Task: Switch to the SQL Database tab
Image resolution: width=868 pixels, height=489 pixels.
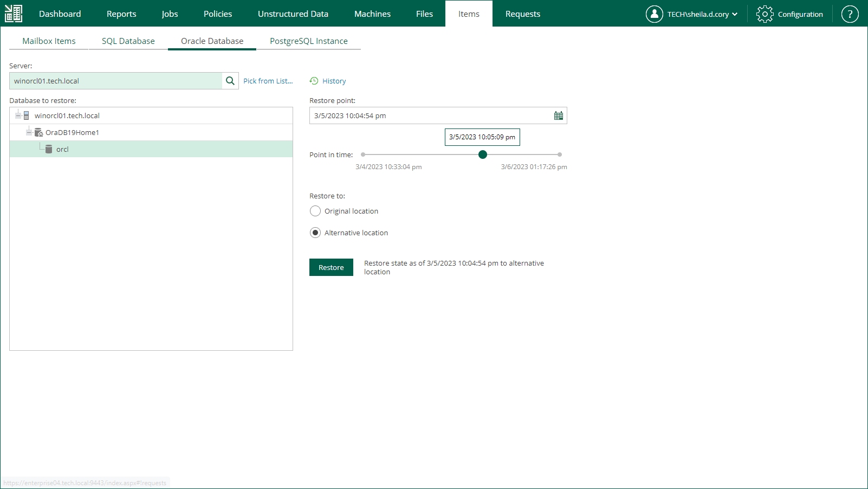Action: coord(127,41)
